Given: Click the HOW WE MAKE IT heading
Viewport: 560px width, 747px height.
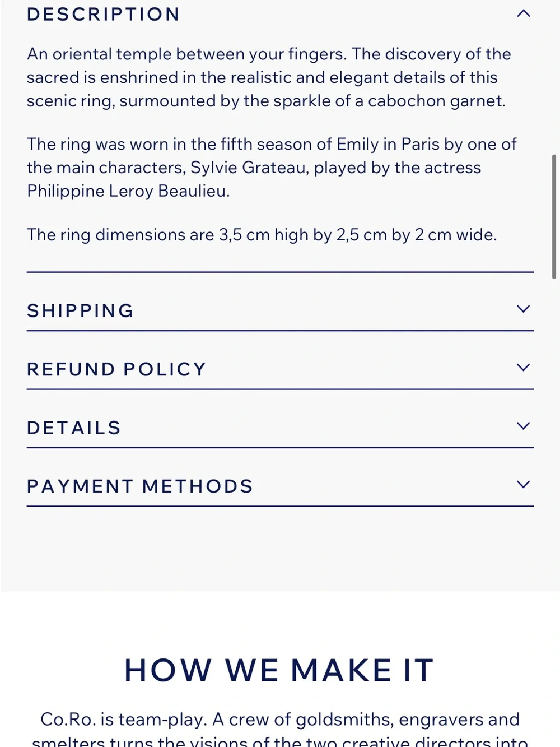Looking at the screenshot, I should pyautogui.click(x=279, y=670).
